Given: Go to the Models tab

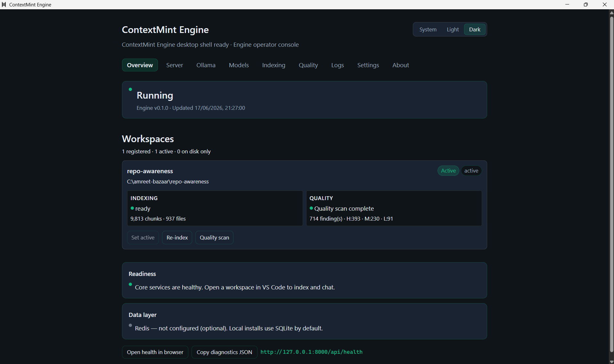Looking at the screenshot, I should point(239,65).
